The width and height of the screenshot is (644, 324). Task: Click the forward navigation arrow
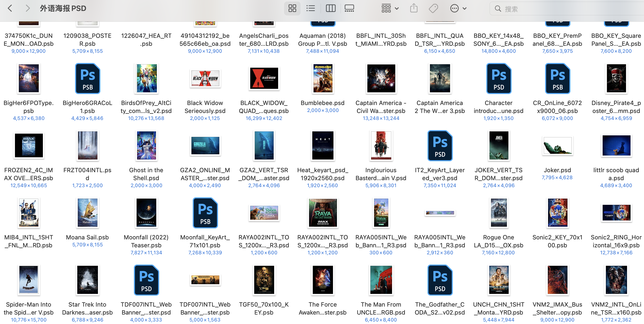tap(27, 8)
